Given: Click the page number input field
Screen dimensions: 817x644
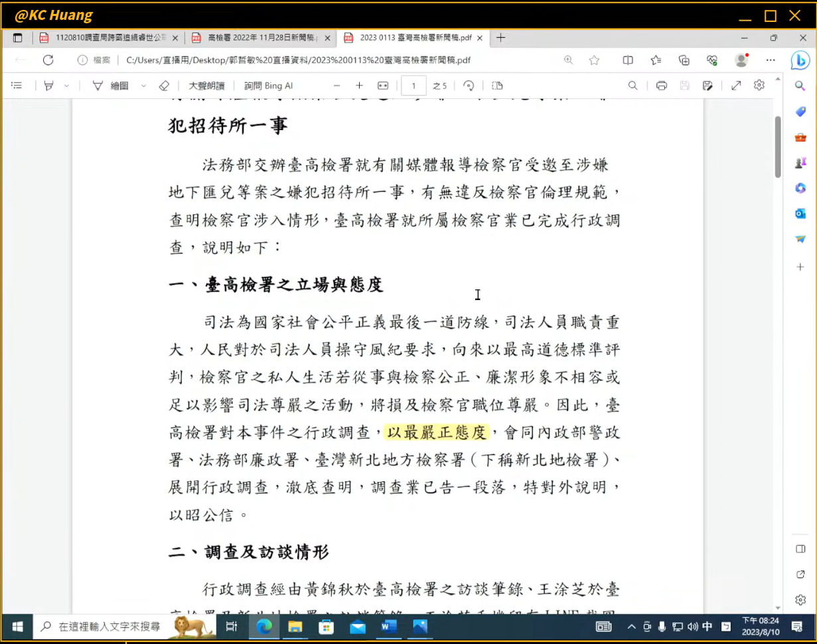Looking at the screenshot, I should 414,86.
